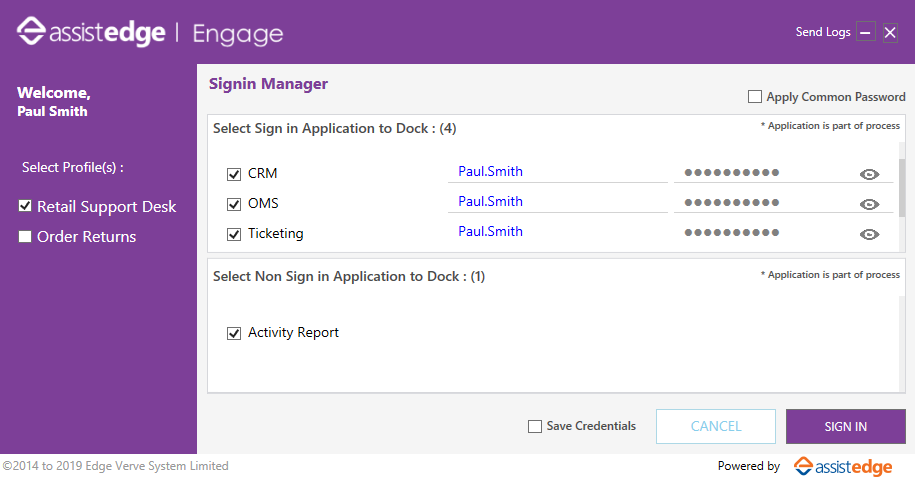
Task: Show the OMS password using eye icon
Action: [x=869, y=204]
